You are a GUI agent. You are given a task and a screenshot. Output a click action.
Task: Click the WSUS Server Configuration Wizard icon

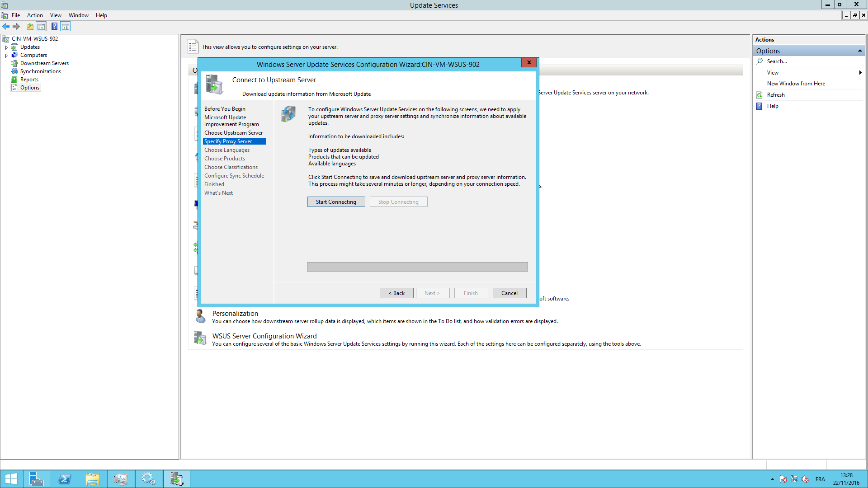pyautogui.click(x=200, y=338)
